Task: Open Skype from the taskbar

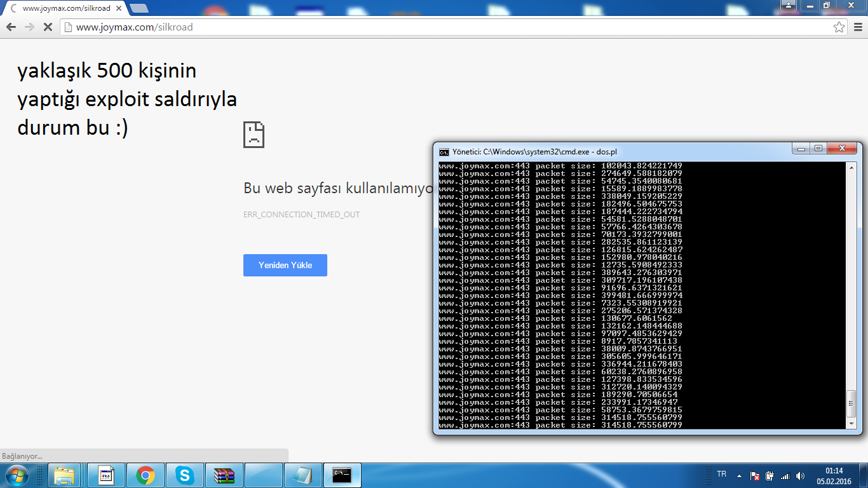Action: pos(185,475)
